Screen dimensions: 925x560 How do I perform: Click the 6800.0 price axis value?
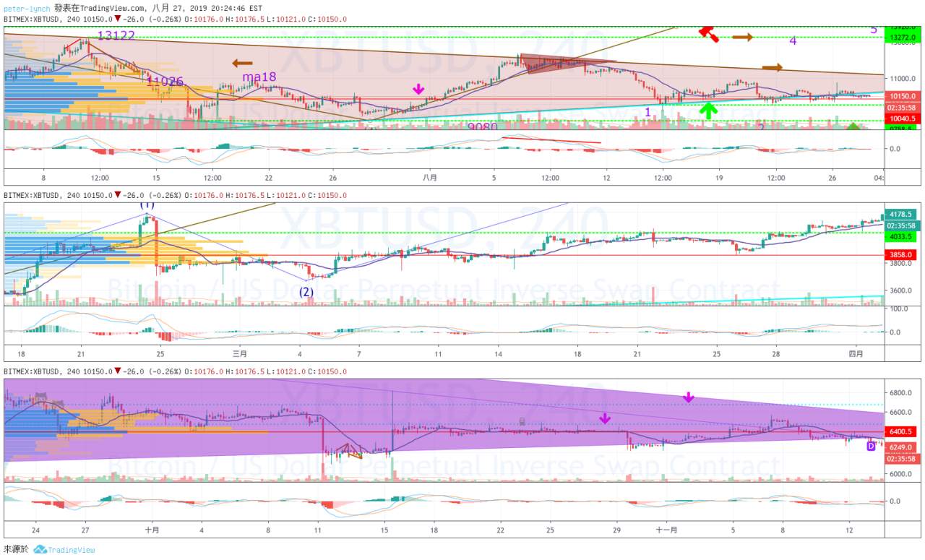point(901,392)
